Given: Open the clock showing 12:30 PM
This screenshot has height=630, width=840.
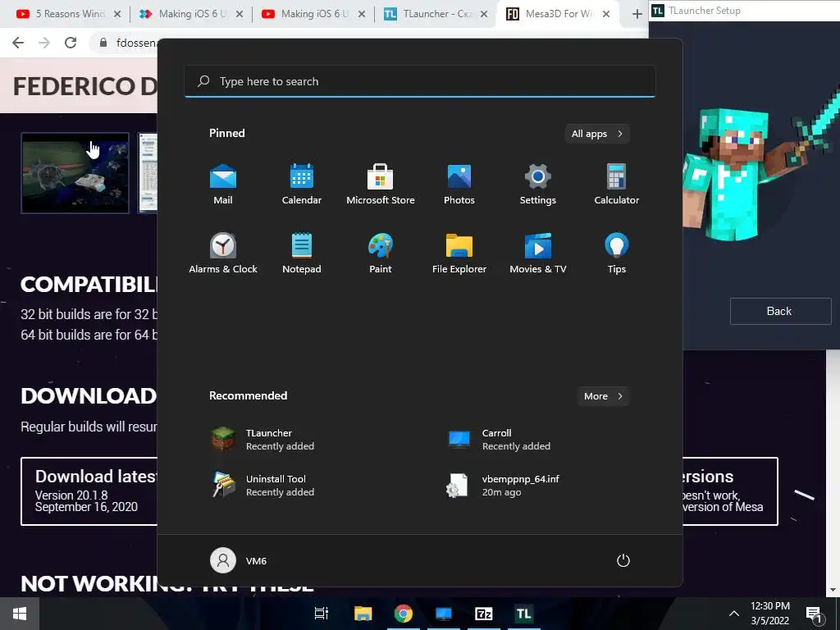Looking at the screenshot, I should click(770, 614).
